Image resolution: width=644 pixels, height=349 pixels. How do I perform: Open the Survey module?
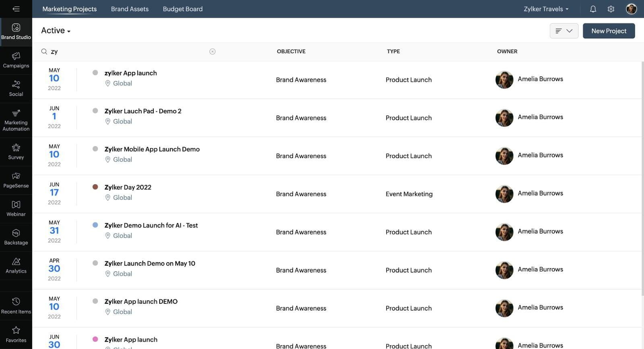[16, 152]
